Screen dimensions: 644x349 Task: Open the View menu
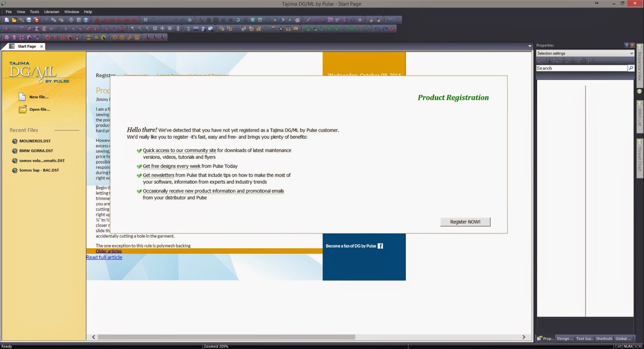[x=21, y=12]
